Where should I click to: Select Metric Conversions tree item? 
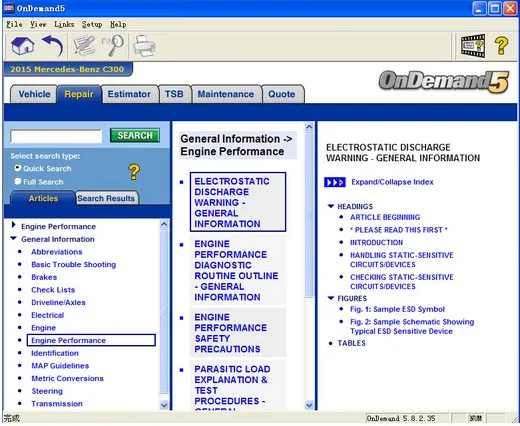[67, 379]
